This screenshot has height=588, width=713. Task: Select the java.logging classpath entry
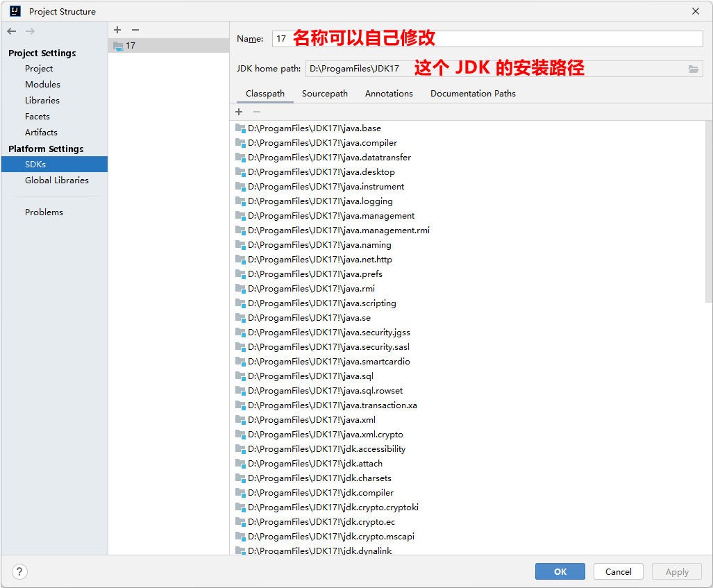click(x=314, y=201)
